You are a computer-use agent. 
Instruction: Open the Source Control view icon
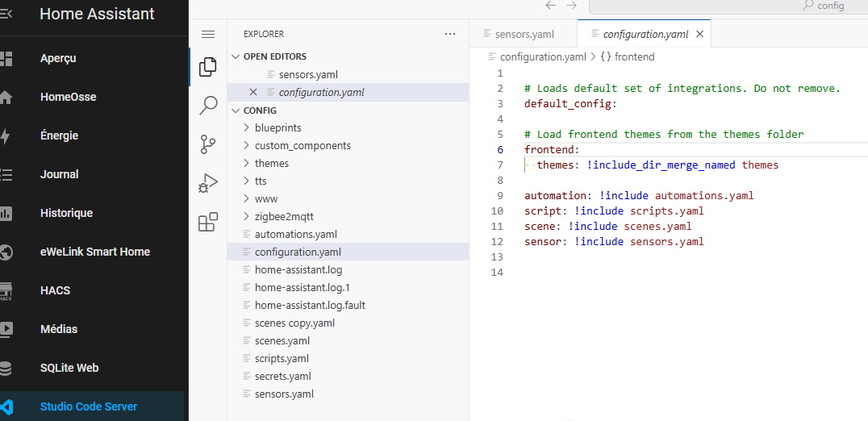point(208,144)
